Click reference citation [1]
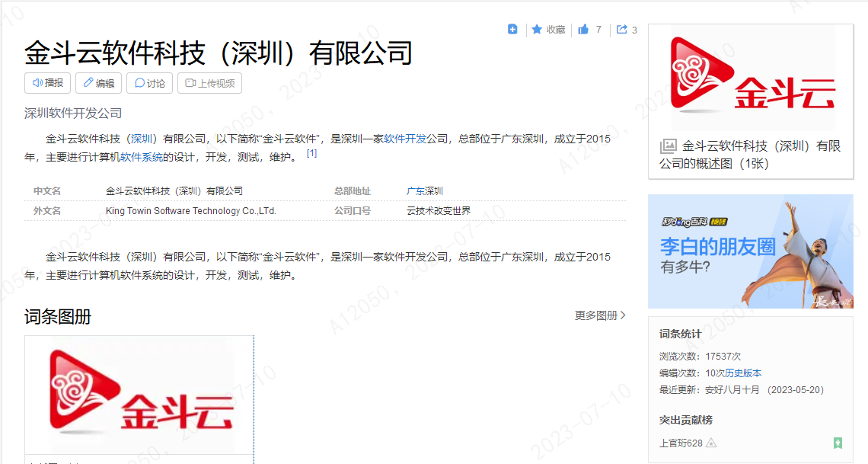Screen dimensions: 868x464 point(311,154)
